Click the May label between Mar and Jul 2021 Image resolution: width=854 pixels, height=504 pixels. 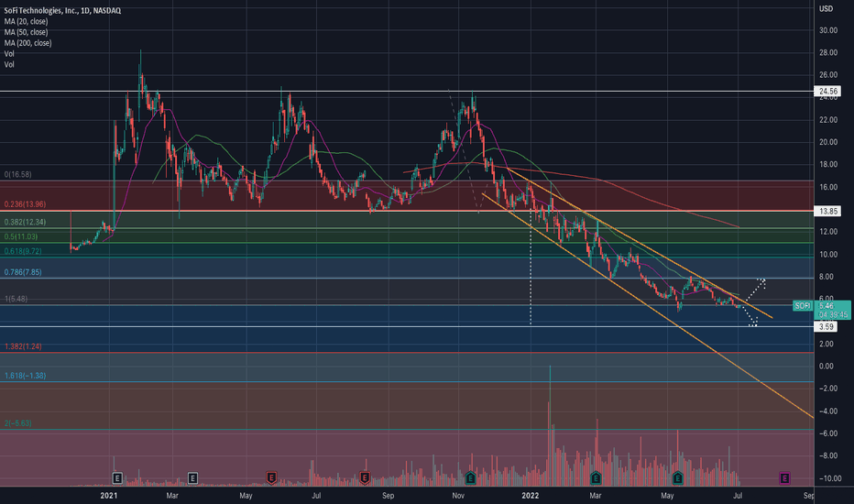[x=246, y=496]
